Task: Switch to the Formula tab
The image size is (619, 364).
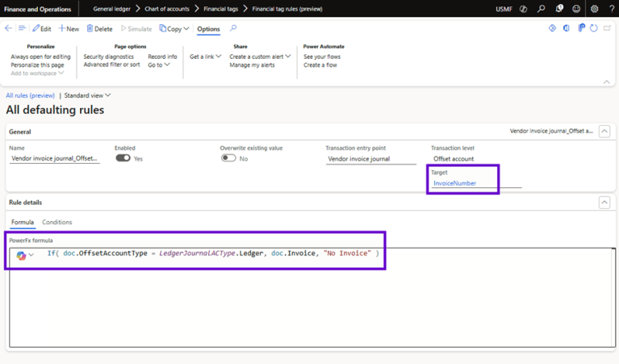Action: click(x=23, y=222)
